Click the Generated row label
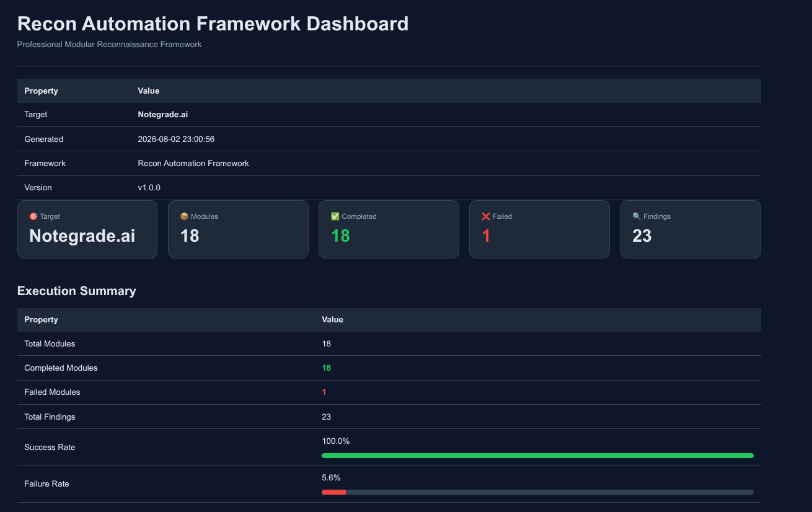This screenshot has height=512, width=812. pyautogui.click(x=43, y=139)
